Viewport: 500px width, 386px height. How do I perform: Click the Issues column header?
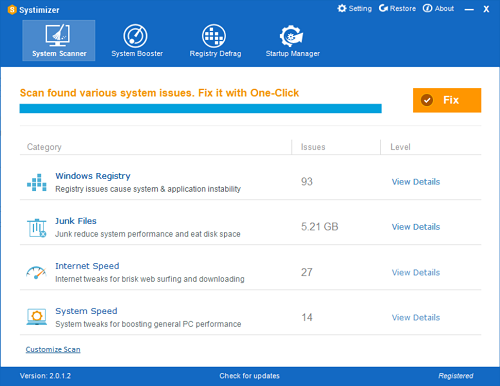point(313,147)
